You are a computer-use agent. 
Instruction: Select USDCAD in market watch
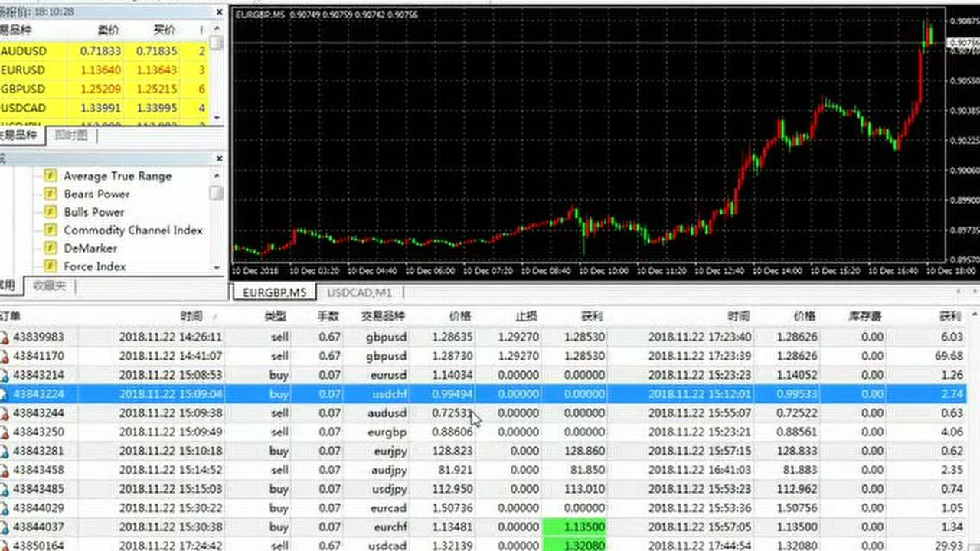coord(104,108)
